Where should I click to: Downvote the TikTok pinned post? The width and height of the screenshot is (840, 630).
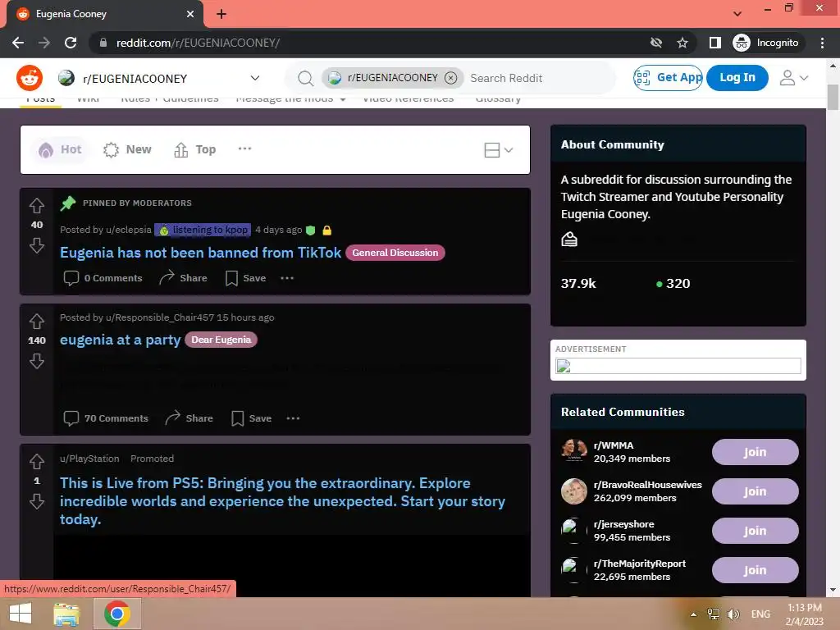(x=36, y=245)
